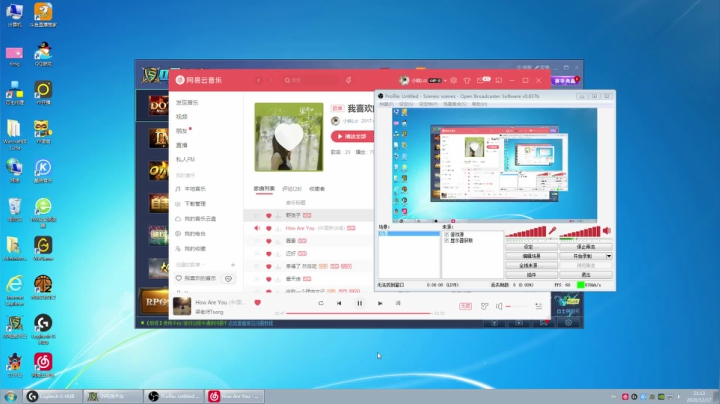Click the microphone song-recognition icon
The image size is (720, 404).
tap(349, 80)
